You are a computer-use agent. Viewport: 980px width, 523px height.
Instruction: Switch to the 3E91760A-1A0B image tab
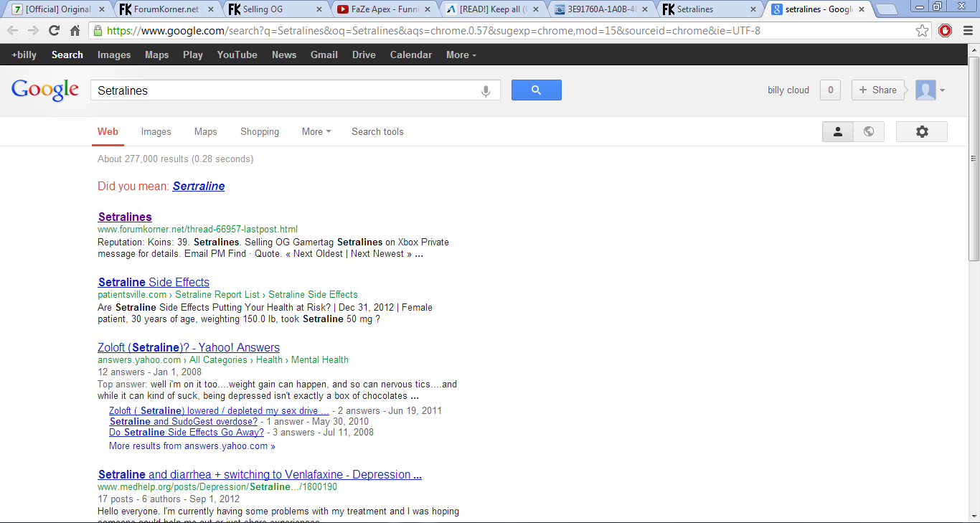pyautogui.click(x=602, y=9)
